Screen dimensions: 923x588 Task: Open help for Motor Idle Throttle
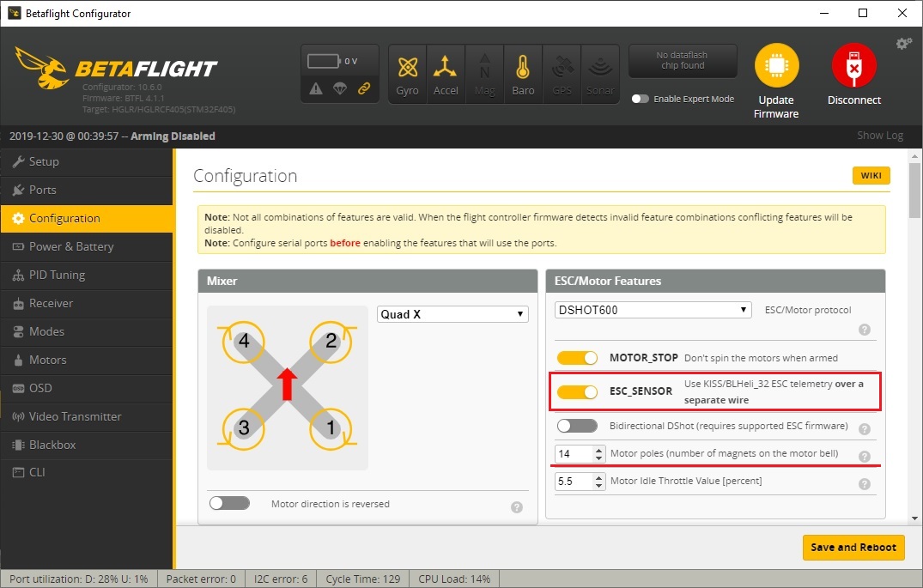click(864, 484)
